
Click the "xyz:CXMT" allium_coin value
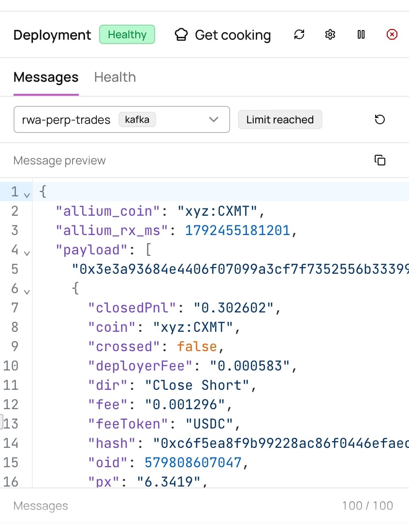click(x=217, y=211)
